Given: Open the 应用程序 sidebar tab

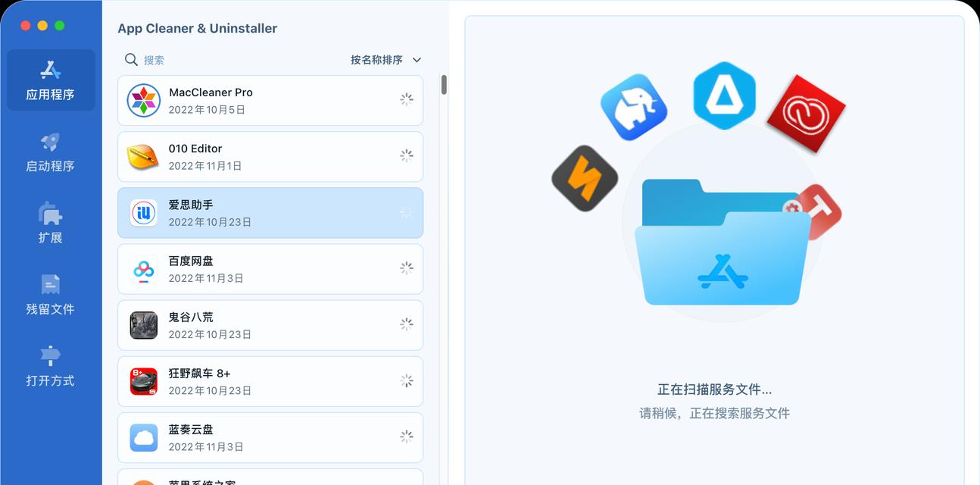Looking at the screenshot, I should click(x=51, y=80).
